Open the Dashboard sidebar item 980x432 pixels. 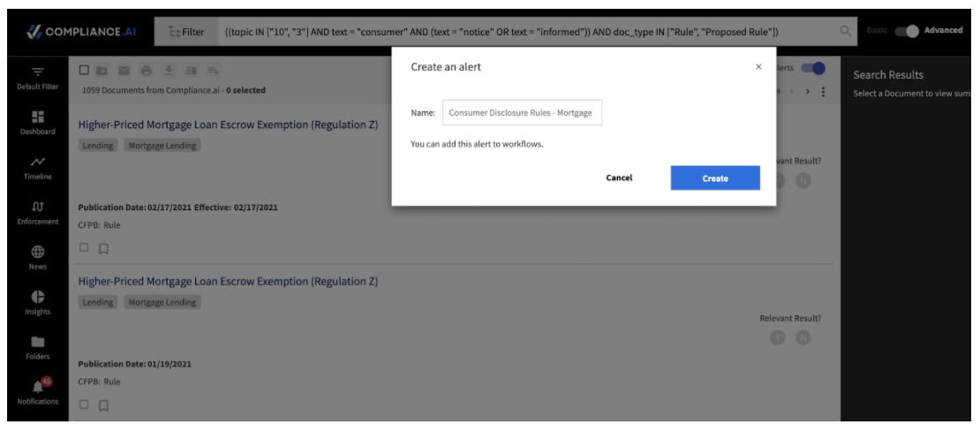tap(37, 123)
